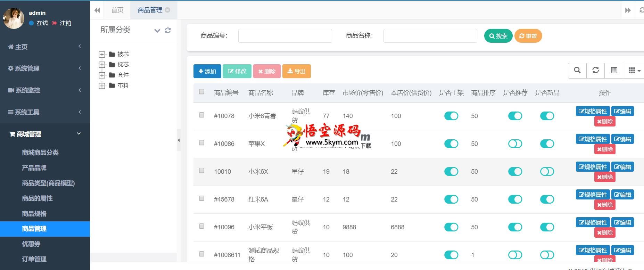This screenshot has height=270, width=644.
Task: Toggle 是否推荐 switch for 苹果X
Action: pos(515,144)
